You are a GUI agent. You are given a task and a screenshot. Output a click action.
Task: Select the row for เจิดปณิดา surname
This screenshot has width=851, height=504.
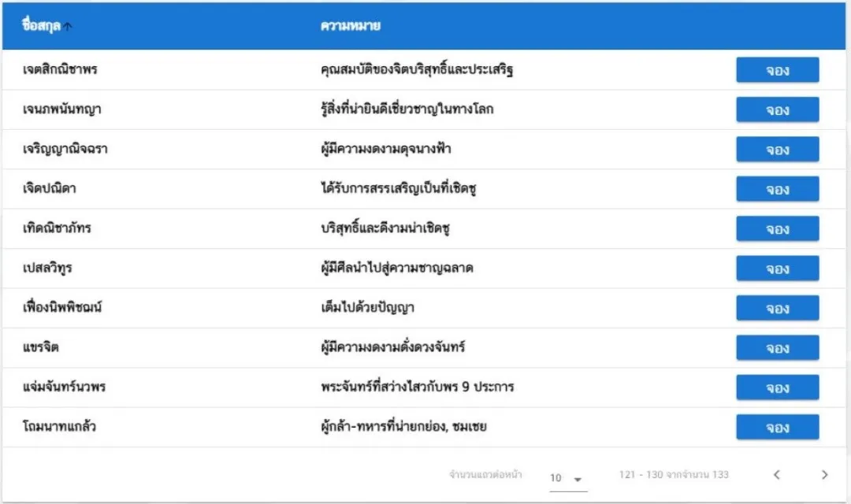(x=424, y=189)
